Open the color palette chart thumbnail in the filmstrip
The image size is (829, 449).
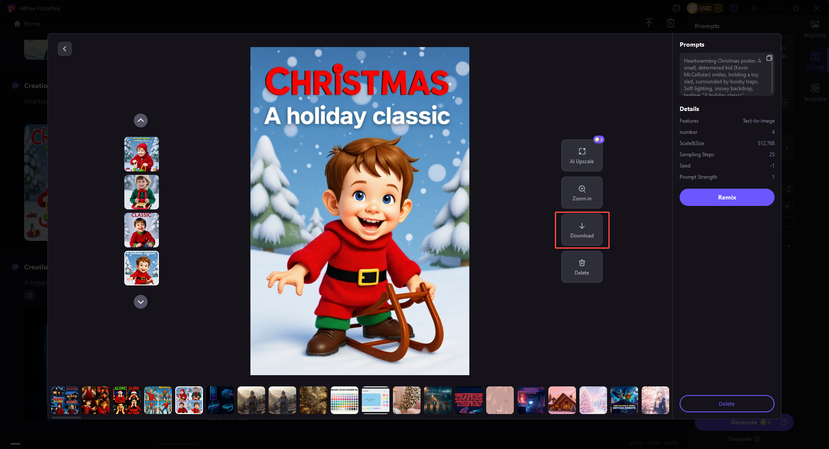click(x=345, y=400)
